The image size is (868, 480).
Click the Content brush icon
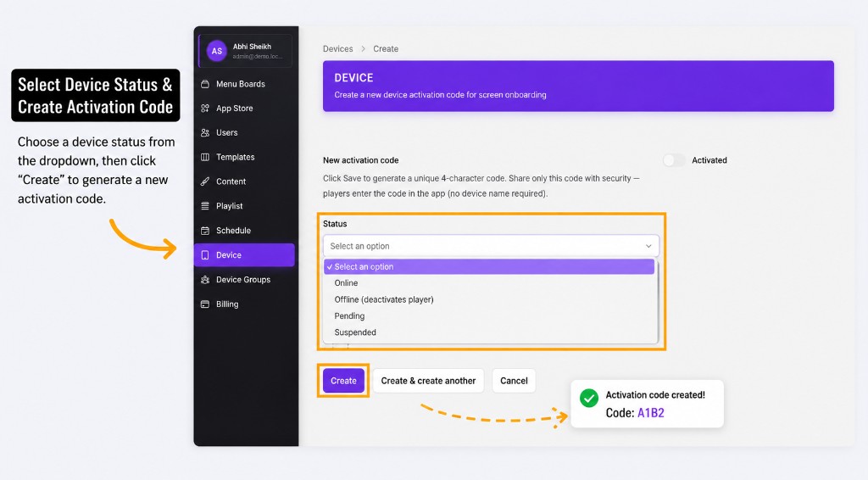click(x=205, y=181)
